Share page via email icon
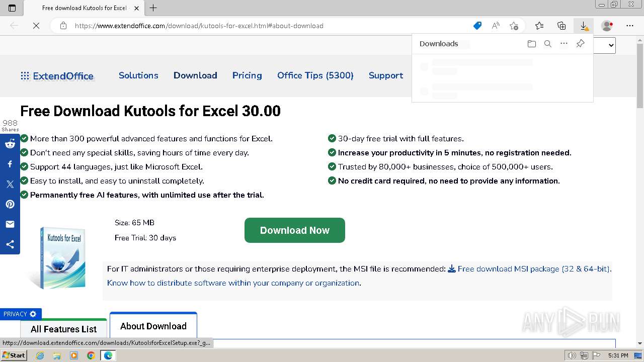This screenshot has height=362, width=644. coord(10,224)
